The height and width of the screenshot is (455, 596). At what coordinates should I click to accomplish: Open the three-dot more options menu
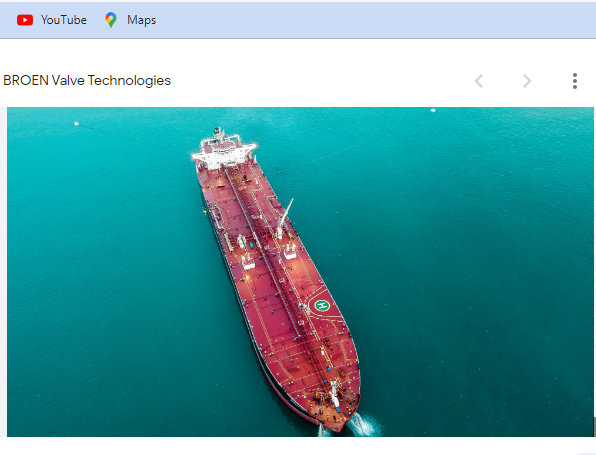point(575,81)
